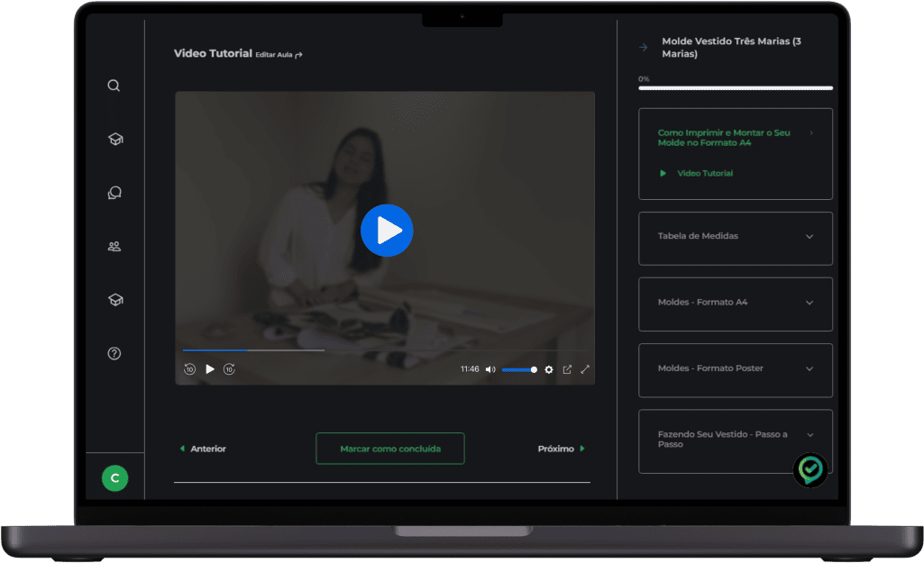Click the 11:46 video time display
Image resolution: width=924 pixels, height=563 pixels.
pyautogui.click(x=470, y=369)
